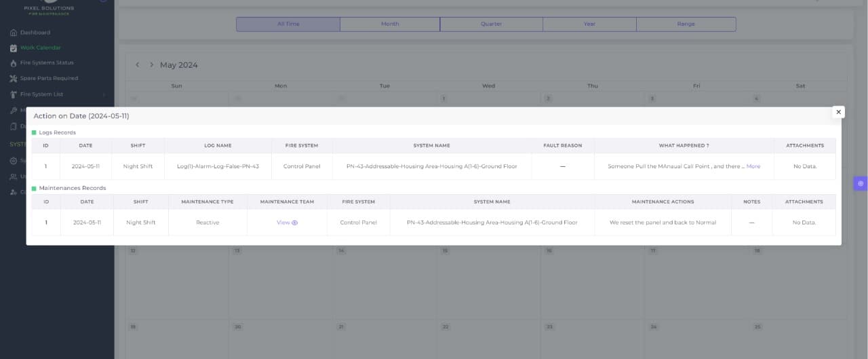Open Fire Systems Status menu item

pyautogui.click(x=47, y=62)
